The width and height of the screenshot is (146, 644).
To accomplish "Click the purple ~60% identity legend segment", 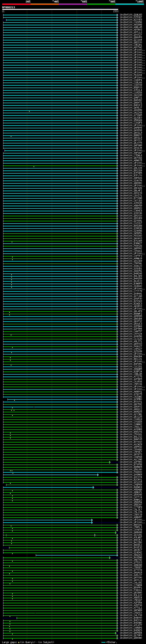I will [73, 4].
